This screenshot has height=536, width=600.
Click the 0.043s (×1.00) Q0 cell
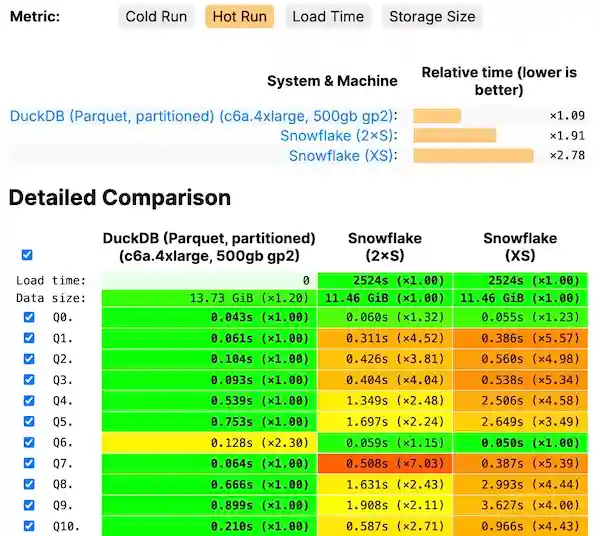click(209, 317)
